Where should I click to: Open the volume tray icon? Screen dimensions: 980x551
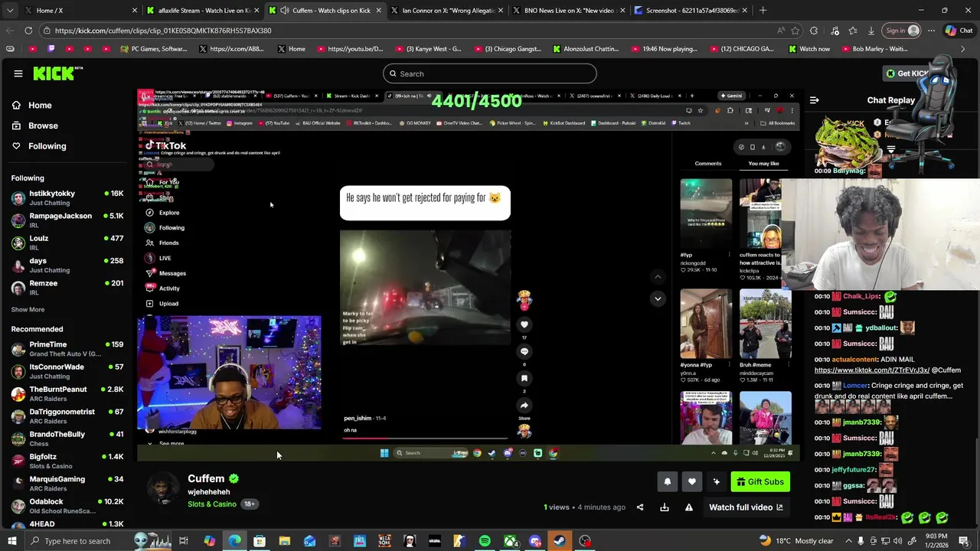899,541
